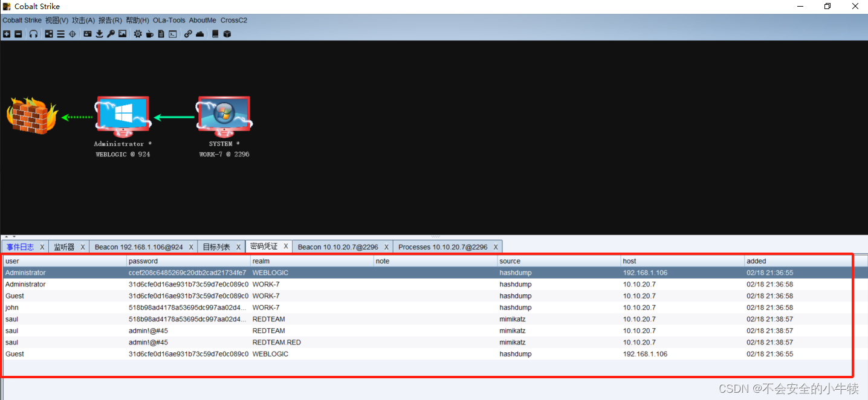Viewport: 868px width, 400px height.
Task: Sort by the host column header
Action: 682,261
